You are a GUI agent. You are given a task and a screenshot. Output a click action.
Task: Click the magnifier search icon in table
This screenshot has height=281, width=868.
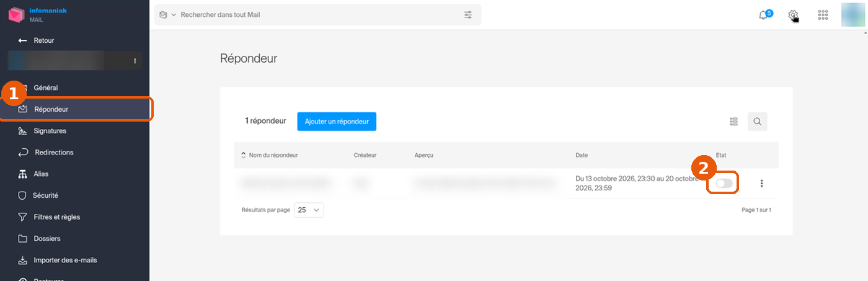[758, 122]
